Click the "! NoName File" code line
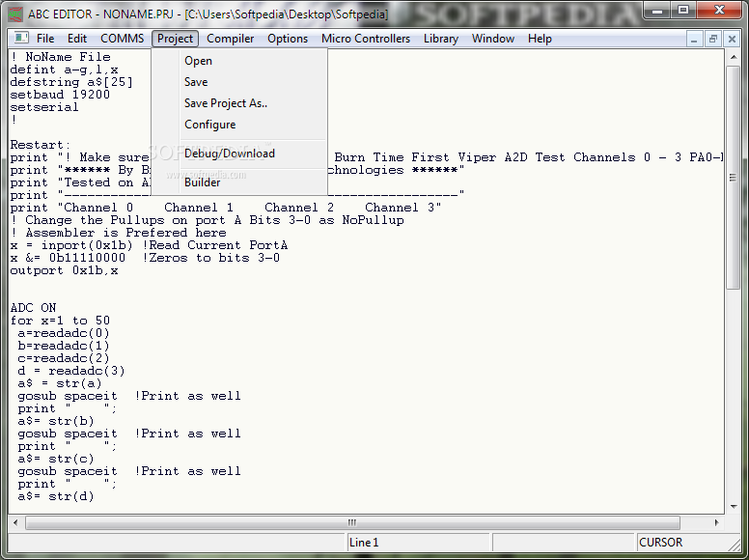 click(x=60, y=57)
